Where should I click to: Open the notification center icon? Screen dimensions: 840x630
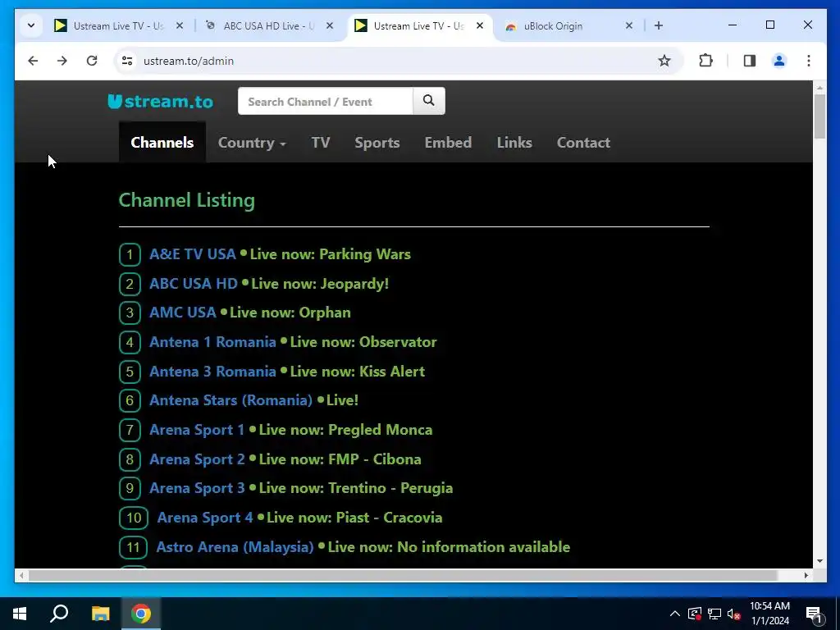[814, 614]
